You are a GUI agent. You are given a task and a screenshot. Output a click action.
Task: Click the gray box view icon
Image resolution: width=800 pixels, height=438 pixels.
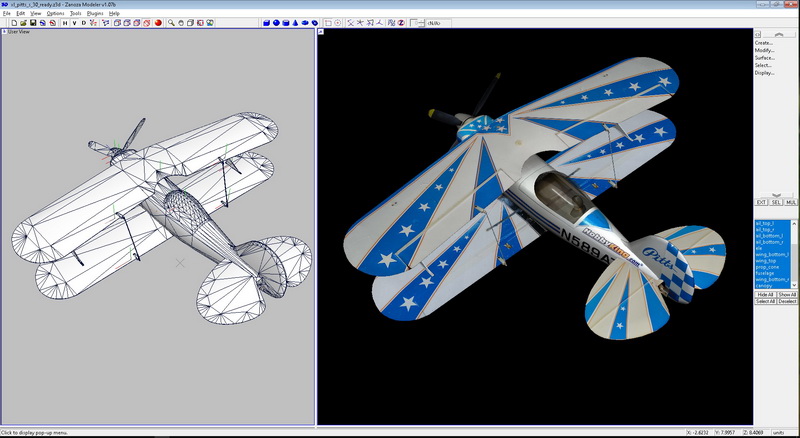pyautogui.click(x=190, y=23)
